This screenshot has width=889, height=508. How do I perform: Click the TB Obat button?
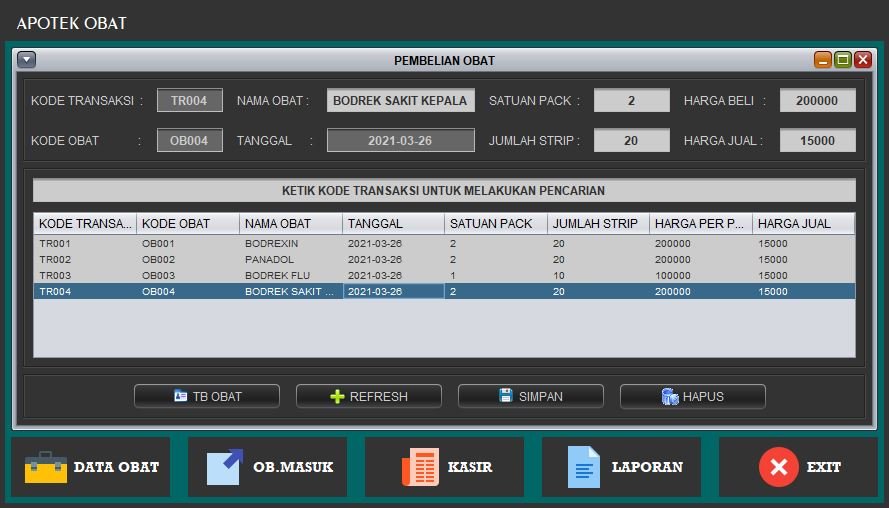[207, 396]
